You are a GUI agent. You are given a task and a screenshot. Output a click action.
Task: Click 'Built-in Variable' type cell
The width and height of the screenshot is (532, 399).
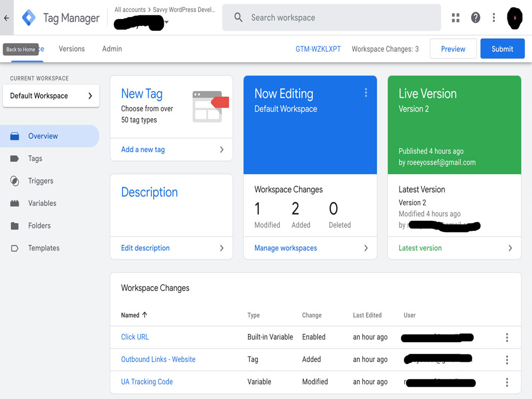point(270,337)
